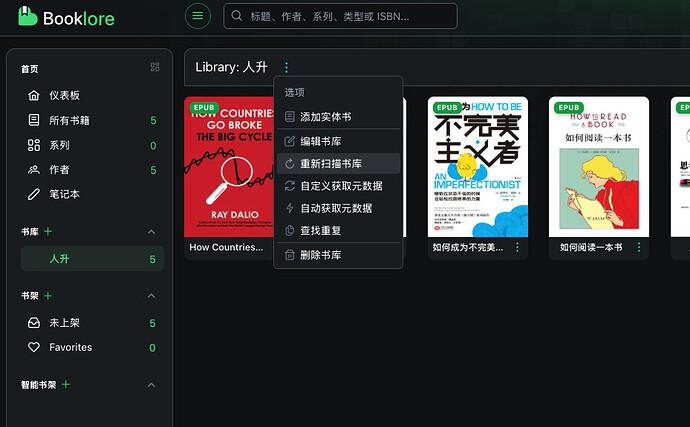Collapse the 书架 section chevron
690x427 pixels.
[151, 296]
